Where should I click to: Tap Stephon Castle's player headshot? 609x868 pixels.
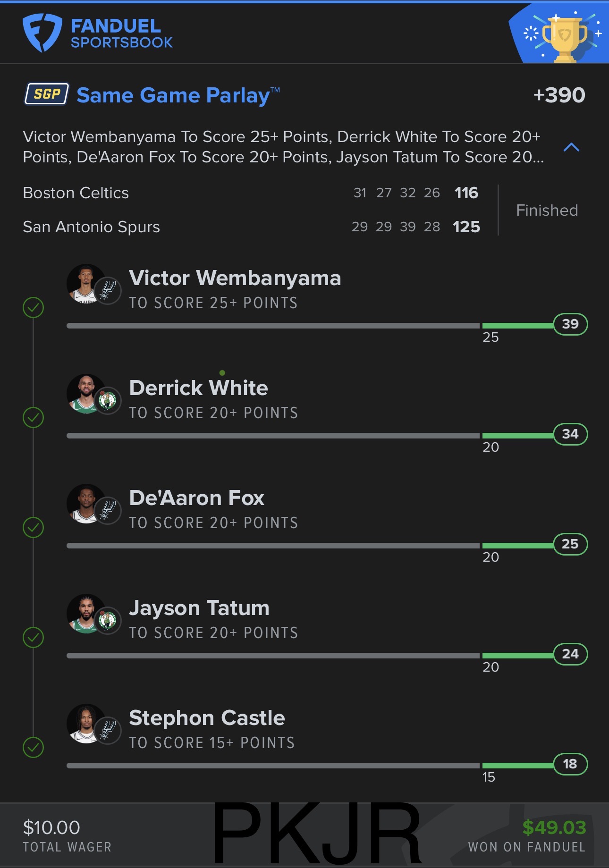[x=85, y=723]
